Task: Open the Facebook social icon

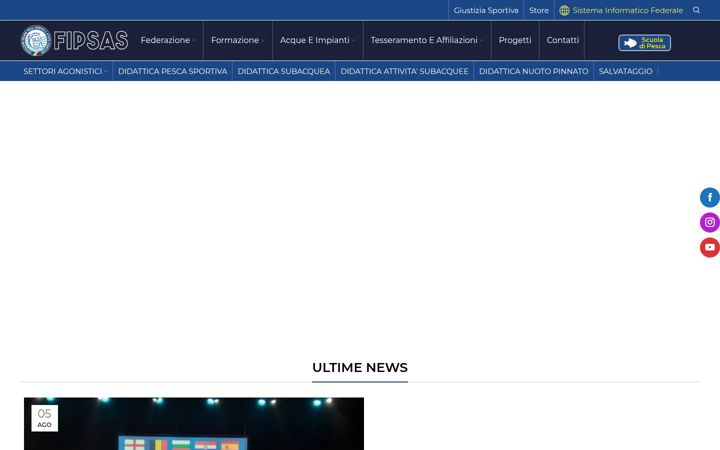Action: [x=709, y=197]
